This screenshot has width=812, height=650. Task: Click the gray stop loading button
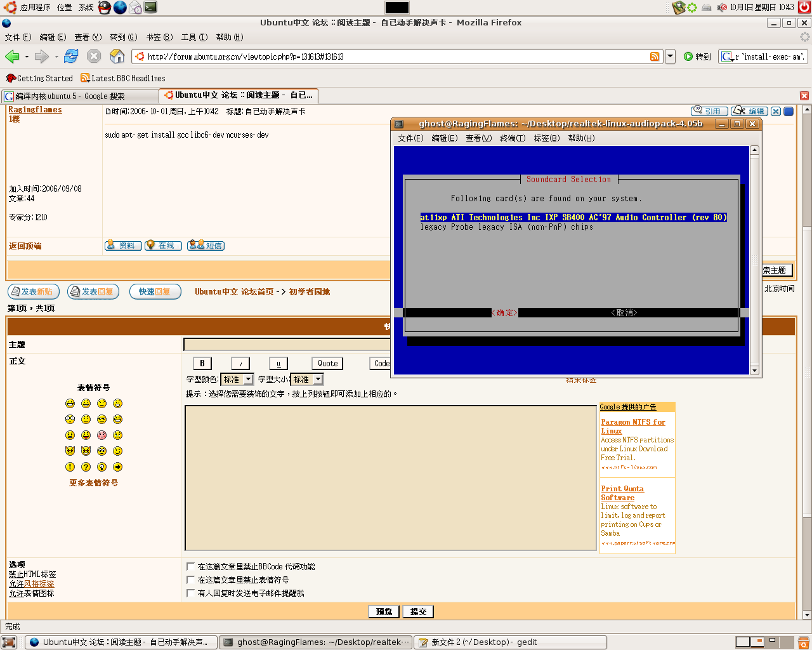click(x=94, y=56)
